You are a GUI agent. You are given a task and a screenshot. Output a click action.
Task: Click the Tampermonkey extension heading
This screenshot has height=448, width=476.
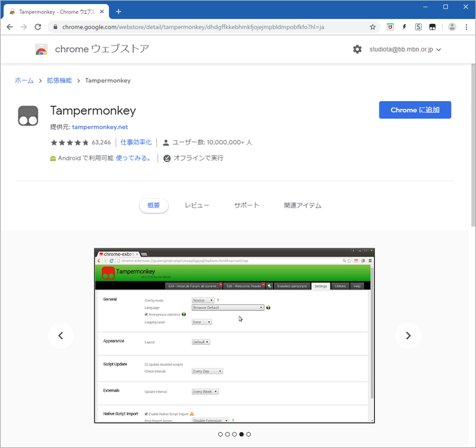(x=93, y=111)
